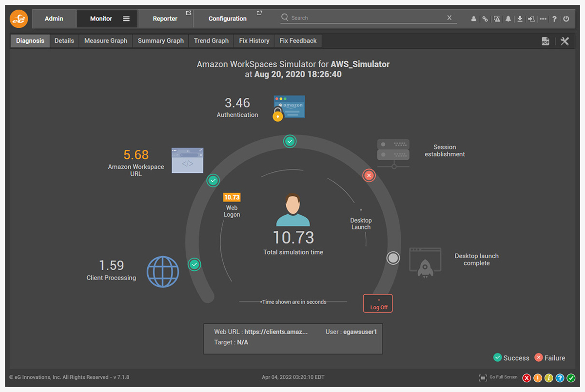Open the Configuration module tab

coord(228,19)
